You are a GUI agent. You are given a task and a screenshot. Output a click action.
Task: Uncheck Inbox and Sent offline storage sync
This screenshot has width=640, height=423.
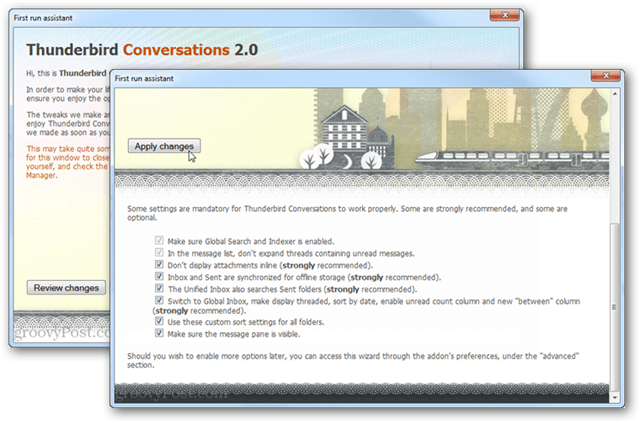coord(159,276)
